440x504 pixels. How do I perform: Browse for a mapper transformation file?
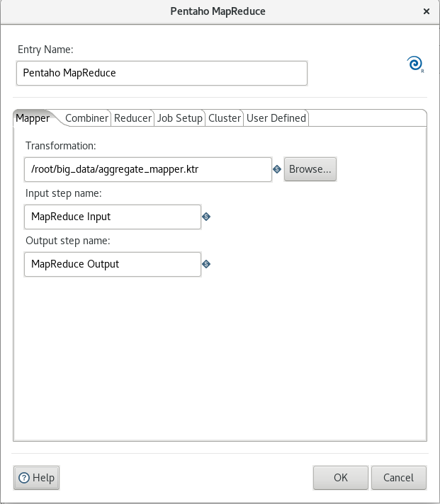pos(310,169)
